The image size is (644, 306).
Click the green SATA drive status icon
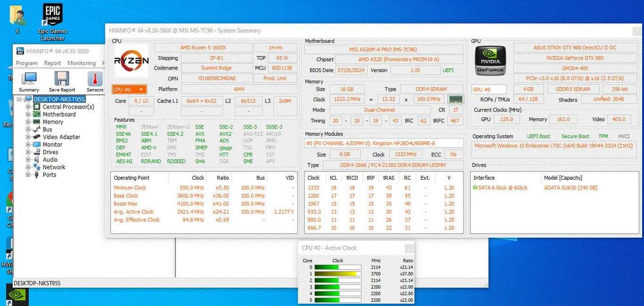475,187
